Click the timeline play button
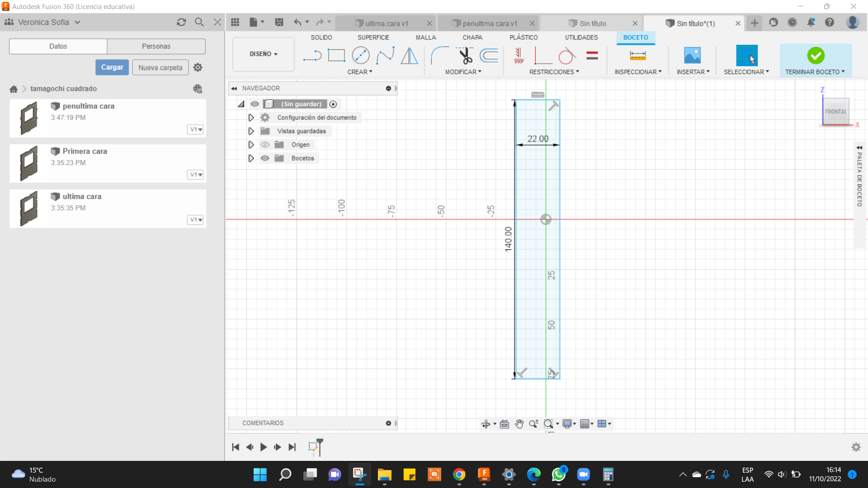Viewport: 868px width, 488px height. [x=263, y=447]
